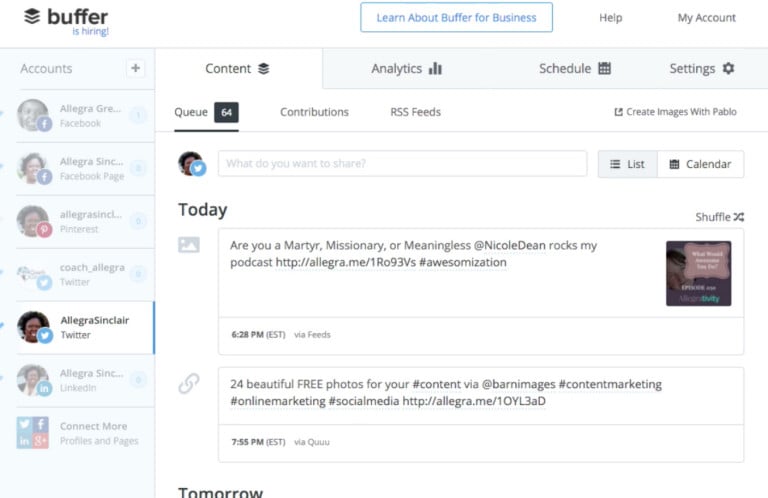Image resolution: width=768 pixels, height=498 pixels.
Task: Click link post type icon beside photos post
Action: (x=189, y=383)
